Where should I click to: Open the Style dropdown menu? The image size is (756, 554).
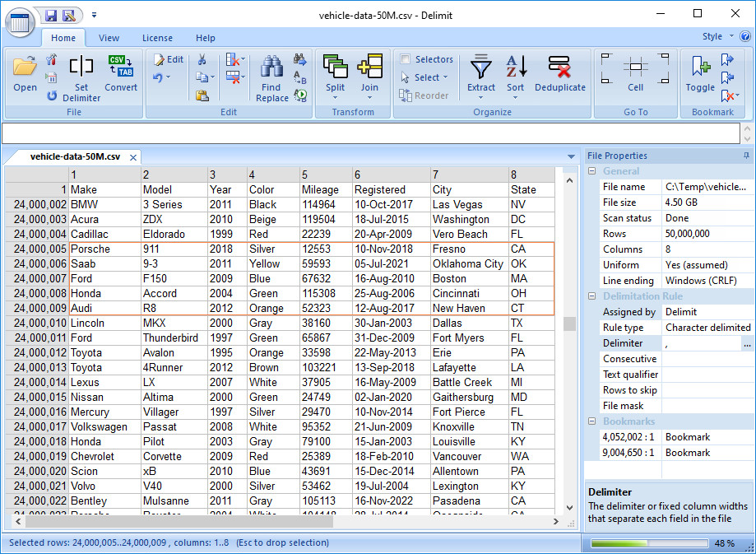[x=717, y=37]
